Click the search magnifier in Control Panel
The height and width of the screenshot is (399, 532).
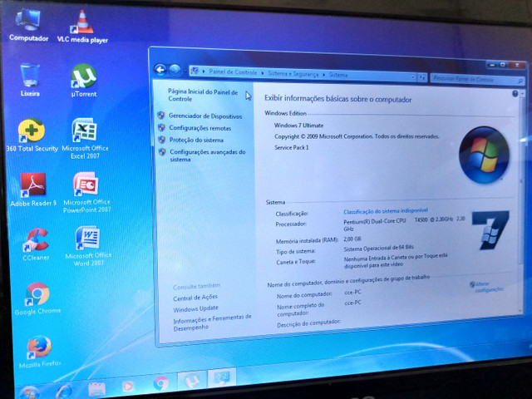click(520, 81)
